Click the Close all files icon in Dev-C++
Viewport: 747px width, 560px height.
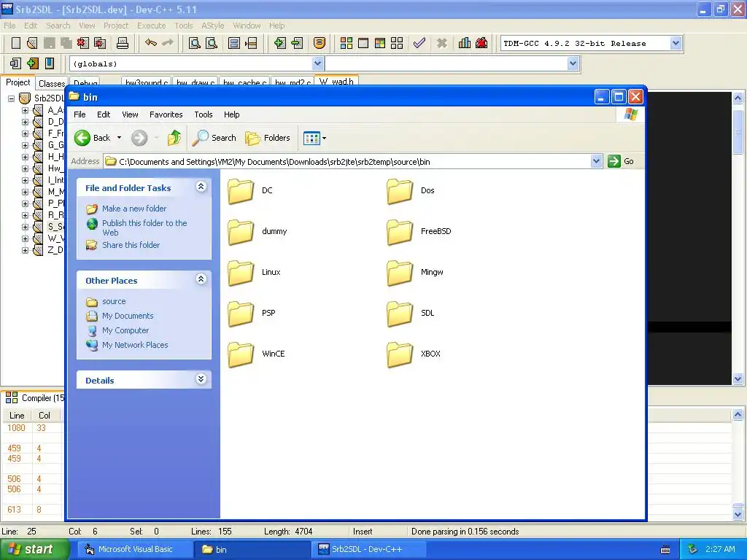pos(100,43)
